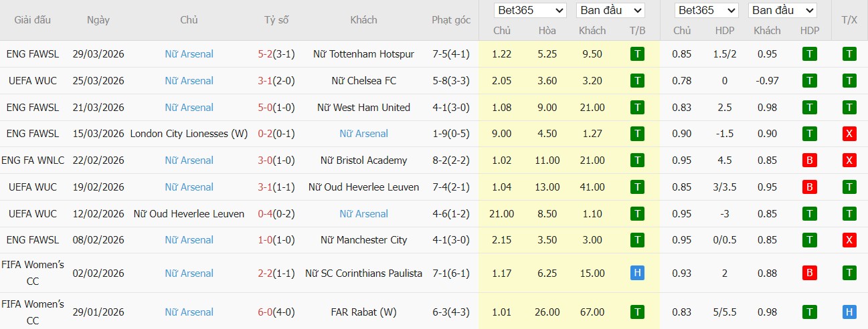Screen dimensions: 868x329
Task: Click the Tỷ số column header
Action: [276, 20]
